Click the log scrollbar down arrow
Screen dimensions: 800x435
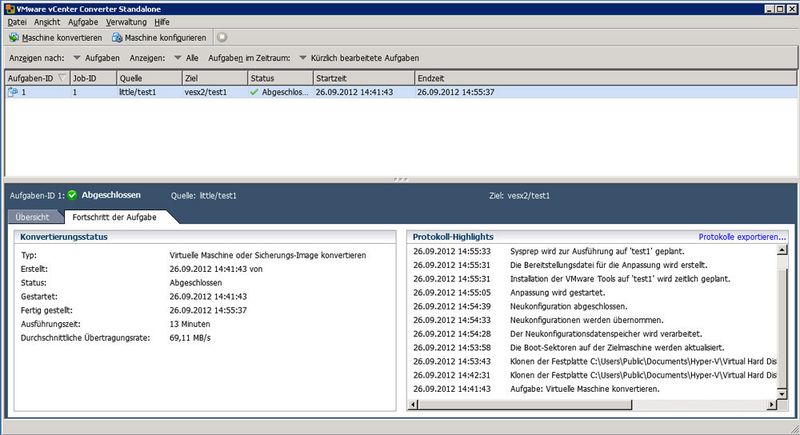[x=782, y=393]
